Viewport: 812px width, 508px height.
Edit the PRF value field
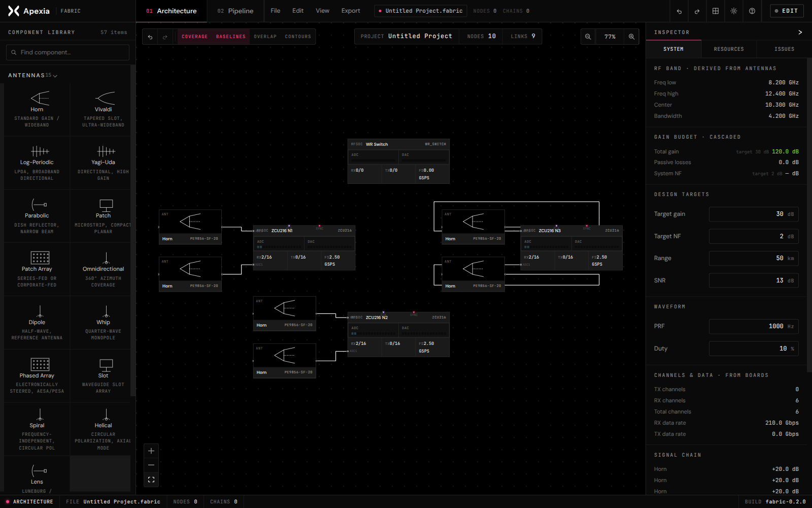tap(754, 326)
